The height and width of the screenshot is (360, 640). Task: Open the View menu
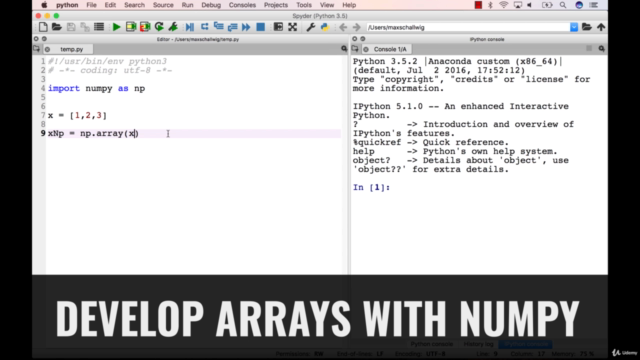point(327,5)
